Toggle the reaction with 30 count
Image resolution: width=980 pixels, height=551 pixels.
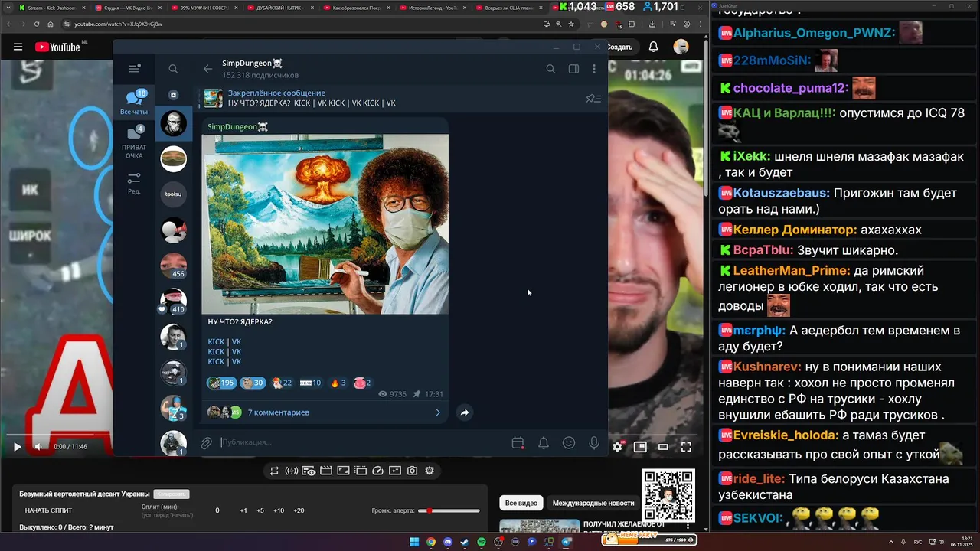coord(252,383)
